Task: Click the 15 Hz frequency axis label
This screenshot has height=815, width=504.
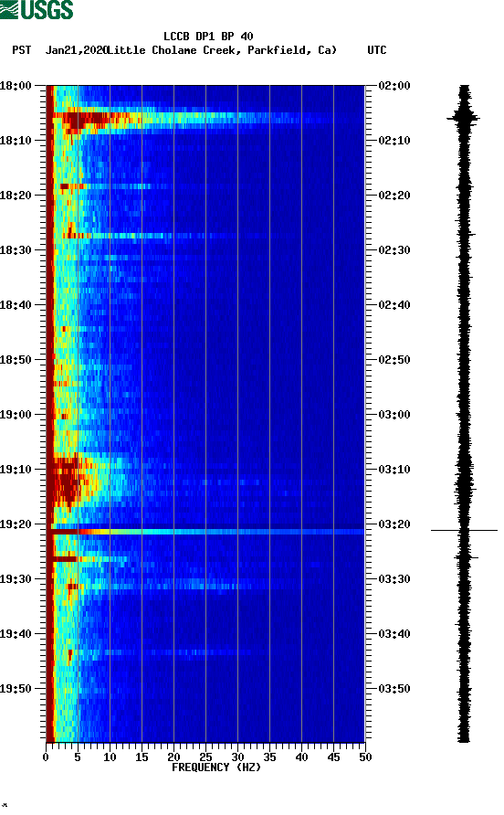Action: point(142,757)
